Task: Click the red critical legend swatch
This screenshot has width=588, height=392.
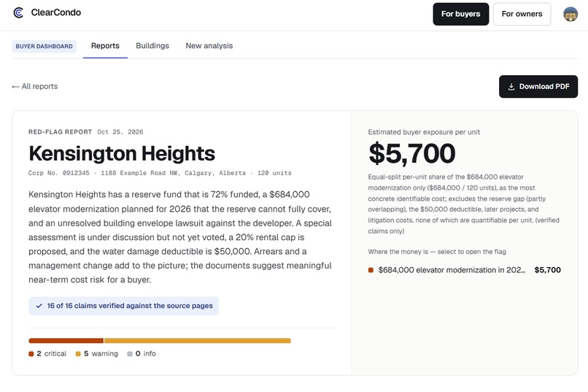Action: pos(31,354)
